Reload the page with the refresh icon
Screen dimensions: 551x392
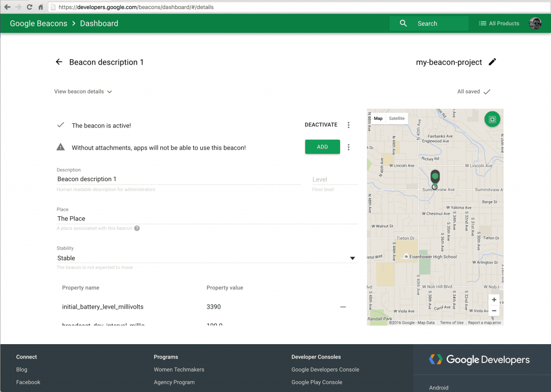(x=30, y=7)
